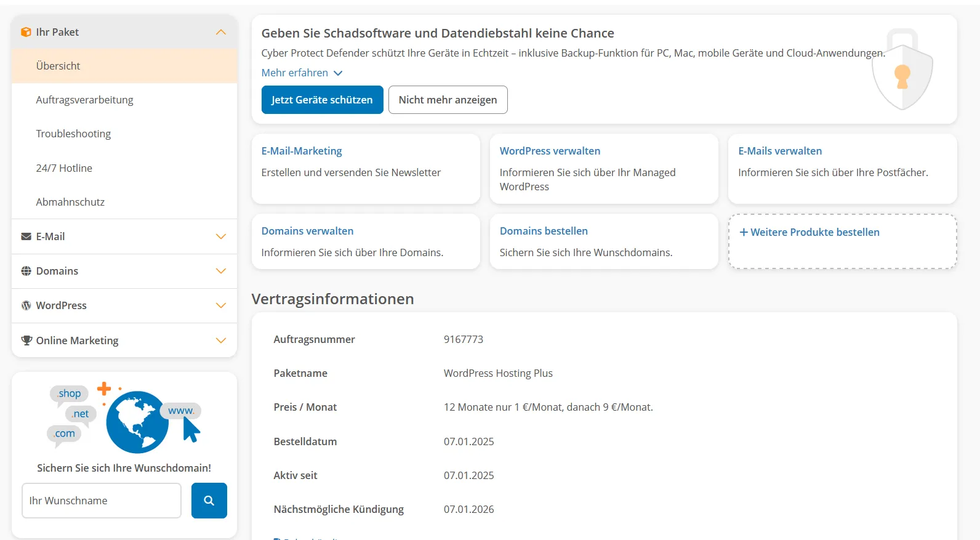Click the Sichern Sie sich Ihre Wunschdomains text
The height and width of the screenshot is (540, 980).
tap(586, 252)
